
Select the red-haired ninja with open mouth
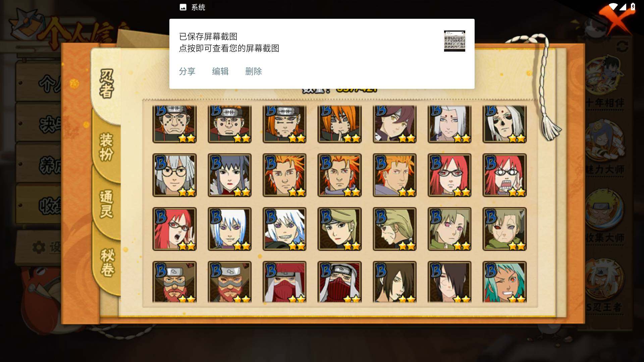[174, 229]
